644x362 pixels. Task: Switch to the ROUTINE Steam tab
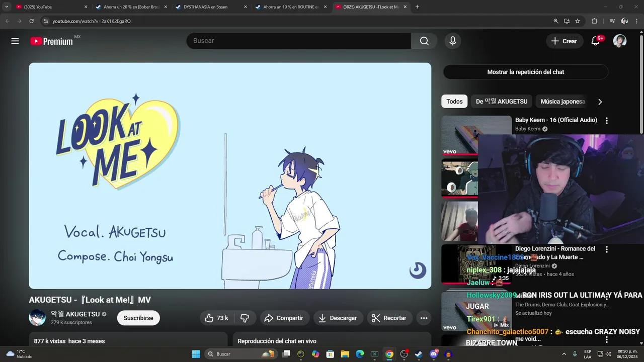click(x=291, y=7)
